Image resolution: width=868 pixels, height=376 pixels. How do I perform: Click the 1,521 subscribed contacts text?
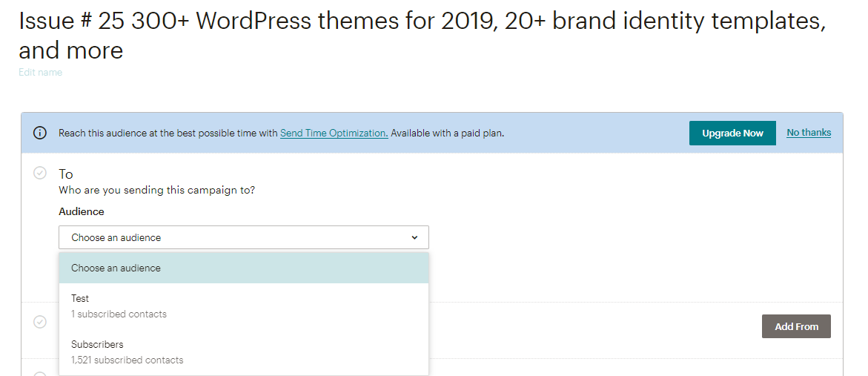click(127, 360)
